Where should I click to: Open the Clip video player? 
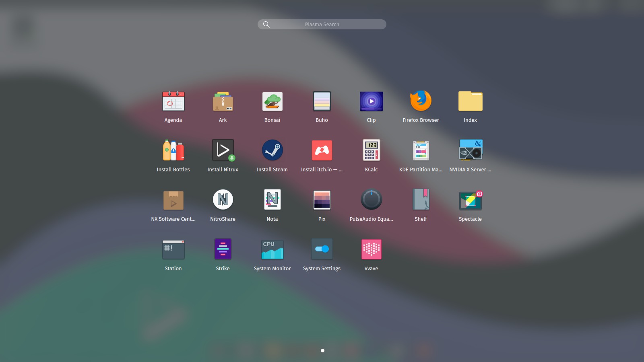tap(371, 101)
